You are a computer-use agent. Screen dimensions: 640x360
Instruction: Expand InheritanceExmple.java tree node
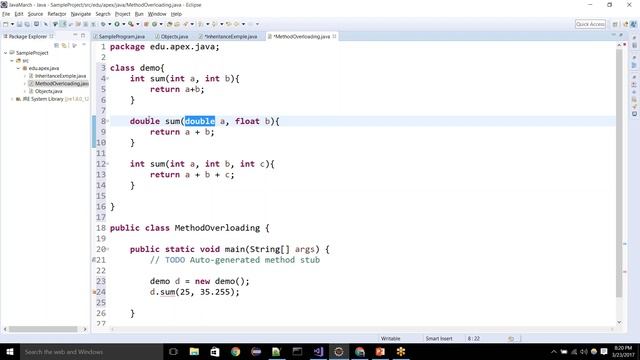pyautogui.click(x=24, y=76)
